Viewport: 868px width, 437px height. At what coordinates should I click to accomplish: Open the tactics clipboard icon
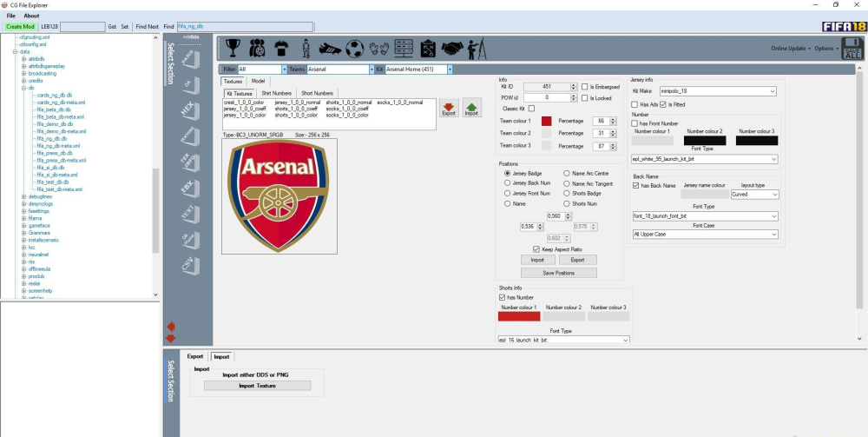click(x=428, y=49)
